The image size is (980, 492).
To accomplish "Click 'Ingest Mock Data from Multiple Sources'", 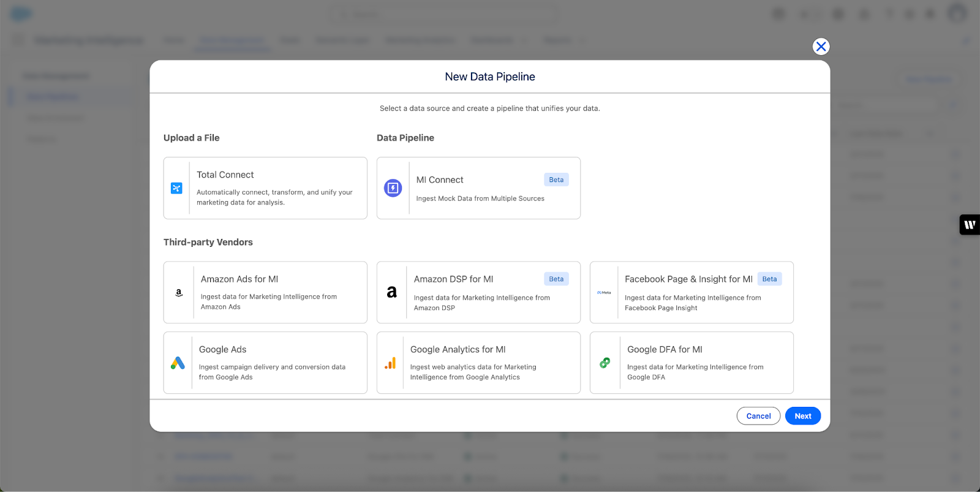I will coord(480,199).
